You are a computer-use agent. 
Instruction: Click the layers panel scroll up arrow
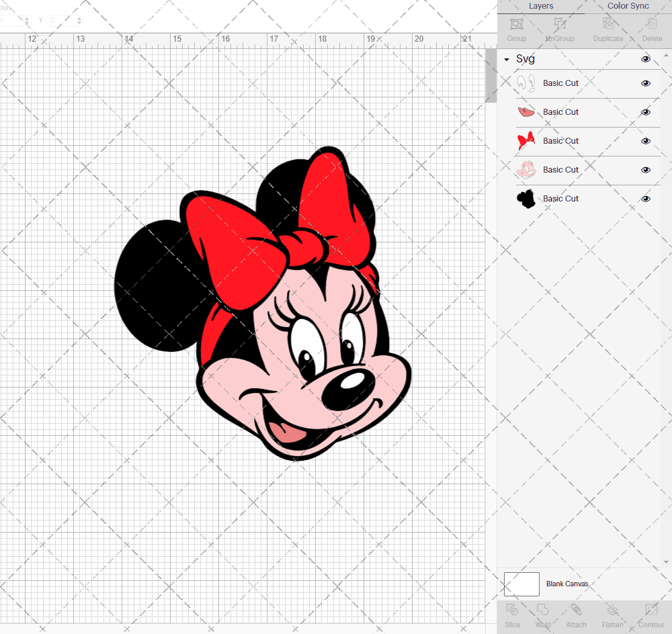coord(665,56)
